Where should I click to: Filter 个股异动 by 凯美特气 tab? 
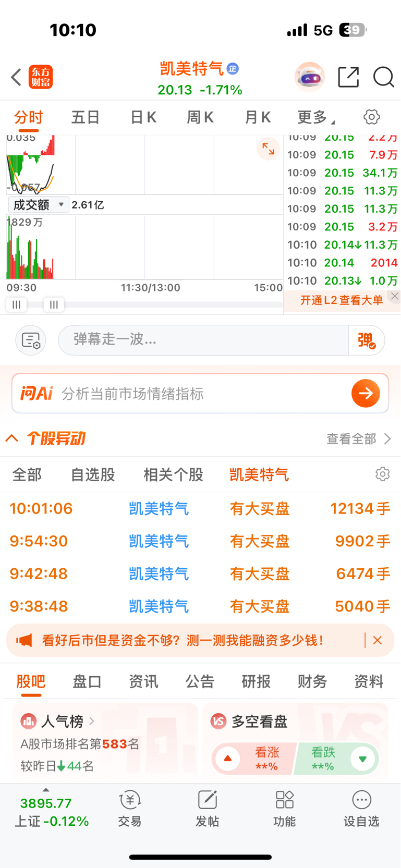[x=259, y=475]
